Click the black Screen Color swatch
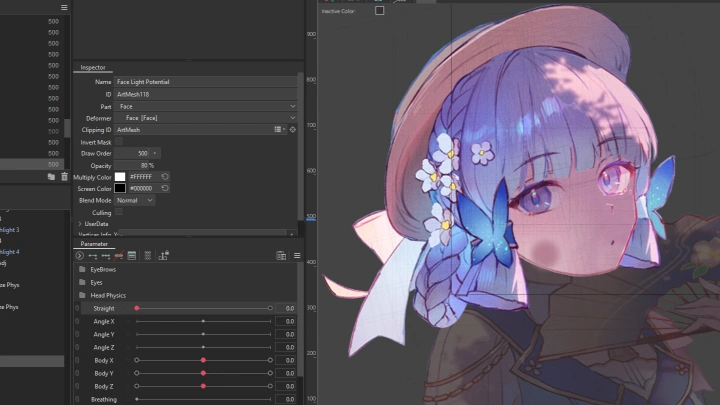 120,188
